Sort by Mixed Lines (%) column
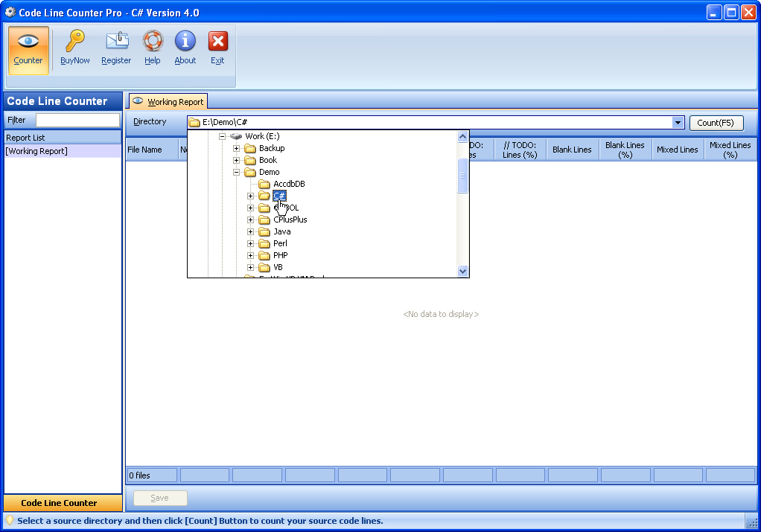The height and width of the screenshot is (532, 761). coord(730,150)
